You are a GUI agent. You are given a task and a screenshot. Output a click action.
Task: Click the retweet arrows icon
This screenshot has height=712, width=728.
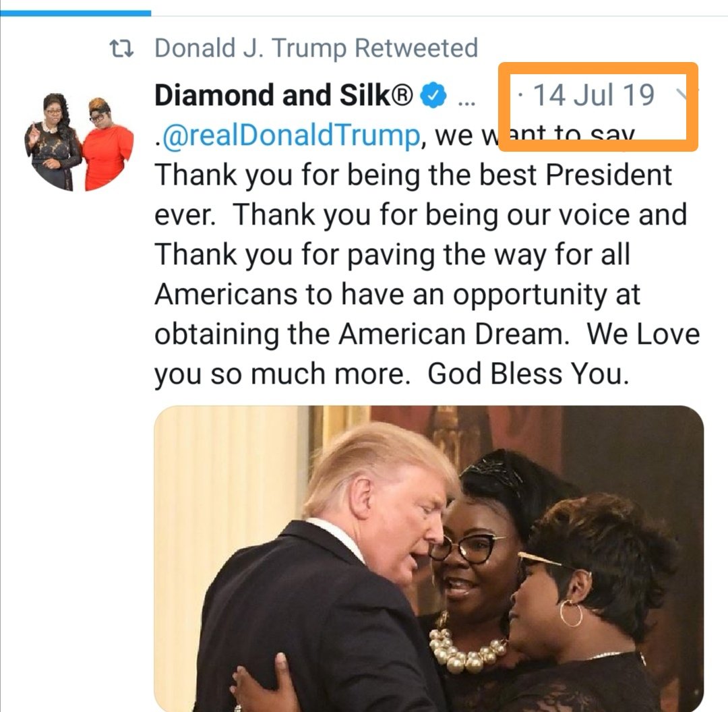[x=121, y=49]
